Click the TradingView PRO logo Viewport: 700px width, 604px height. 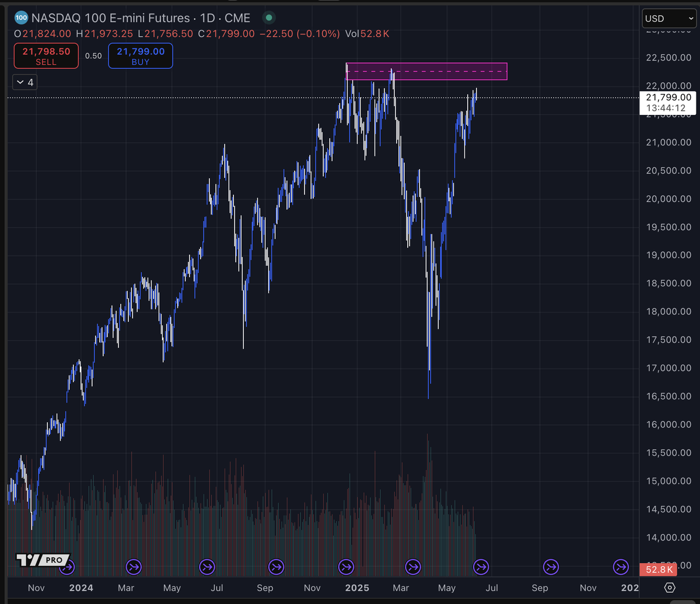click(x=43, y=560)
